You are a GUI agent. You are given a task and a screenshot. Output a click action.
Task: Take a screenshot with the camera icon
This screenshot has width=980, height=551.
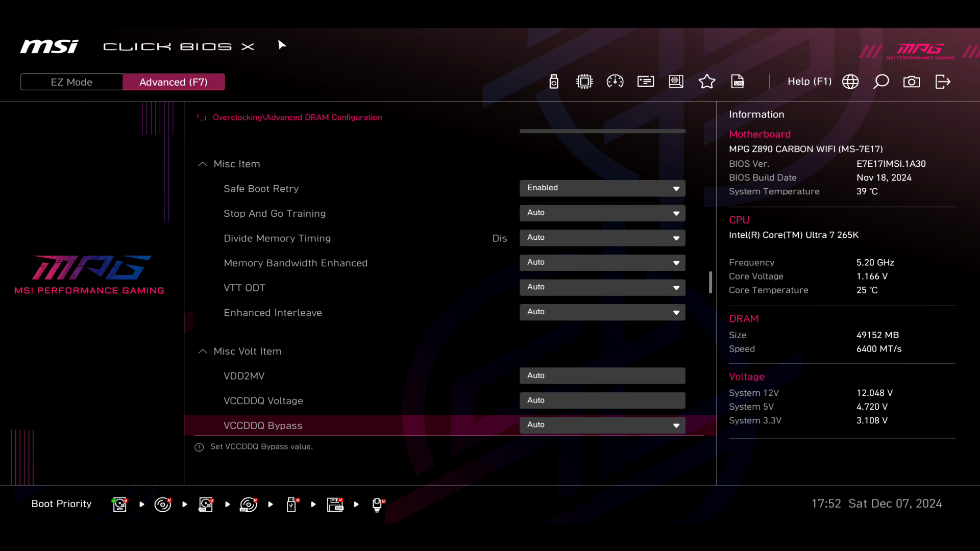[912, 82]
